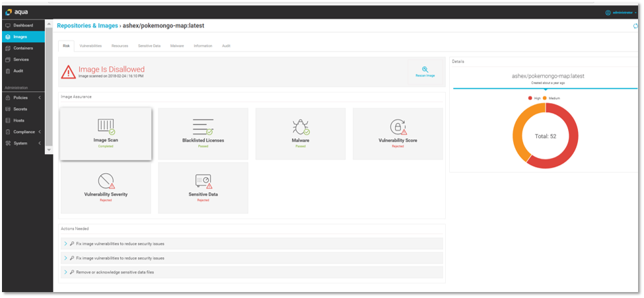Expand the System submenu arrow

coord(40,143)
